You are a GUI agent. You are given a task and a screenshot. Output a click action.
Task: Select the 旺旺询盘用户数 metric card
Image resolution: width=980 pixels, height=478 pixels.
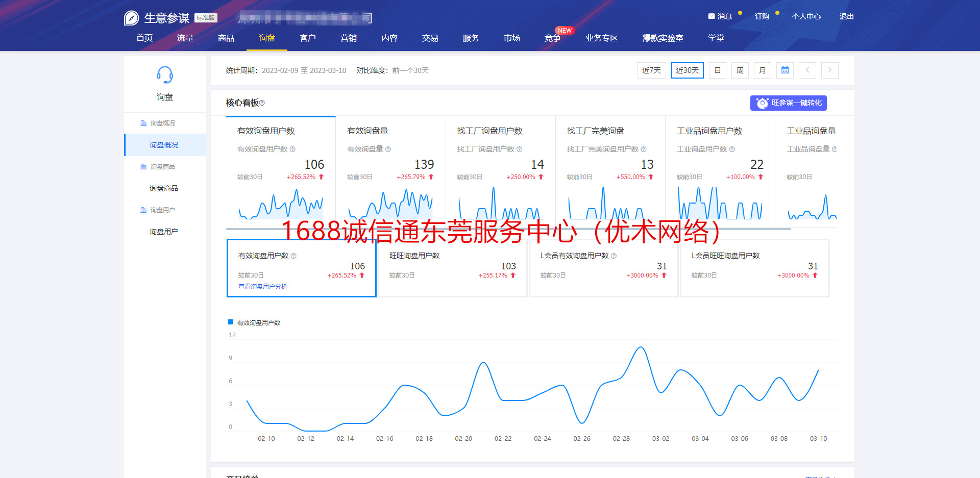452,268
